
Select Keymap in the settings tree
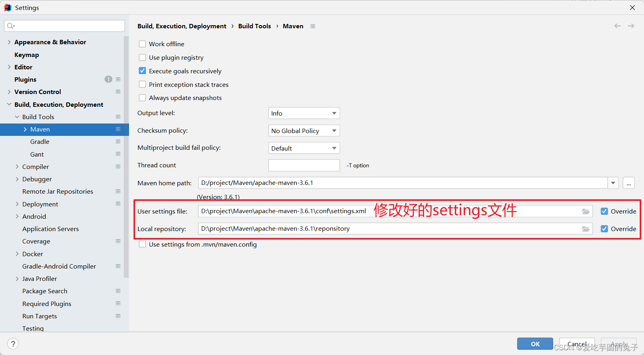click(27, 55)
